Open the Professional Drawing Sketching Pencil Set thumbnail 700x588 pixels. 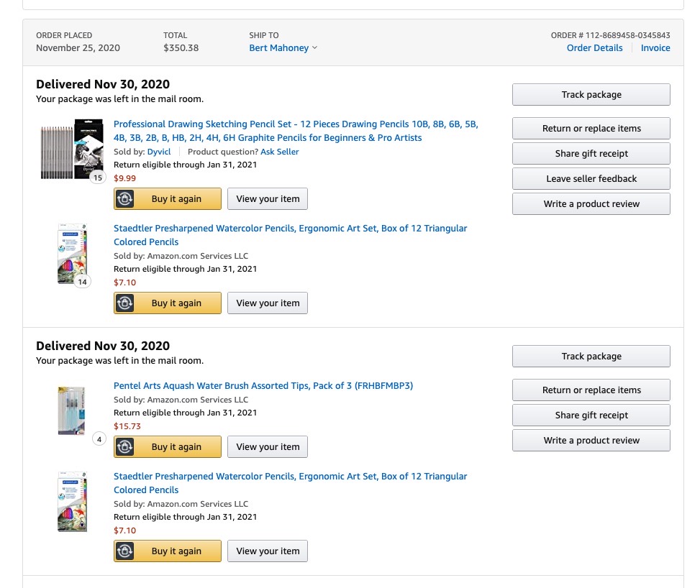pyautogui.click(x=72, y=149)
